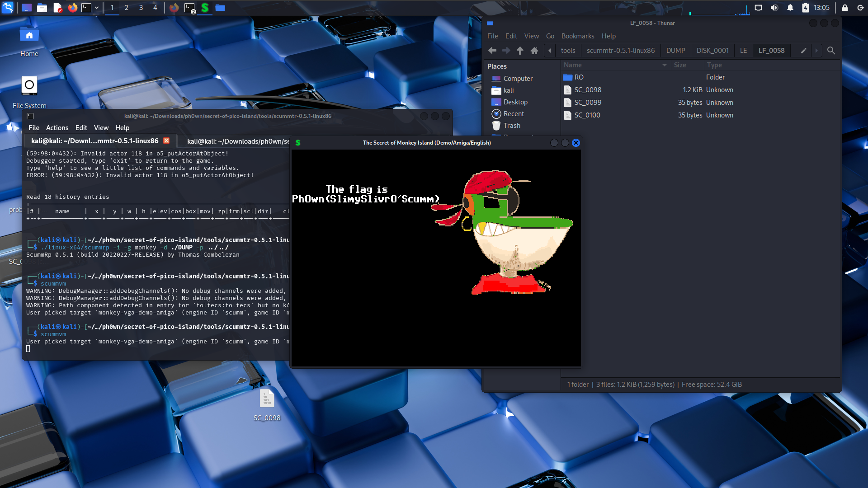Toggle sort order on Name column arrow
The height and width of the screenshot is (488, 868).
[x=664, y=65]
